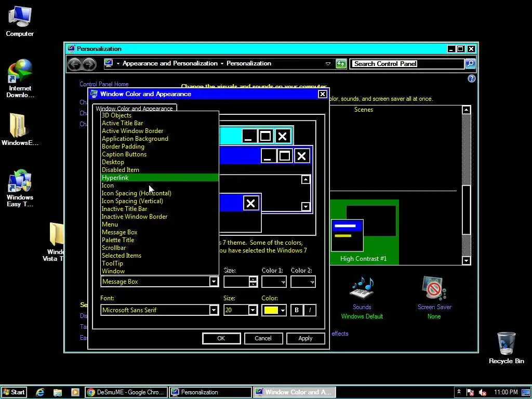
Task: Click in the Search Control Panel field
Action: 406,64
